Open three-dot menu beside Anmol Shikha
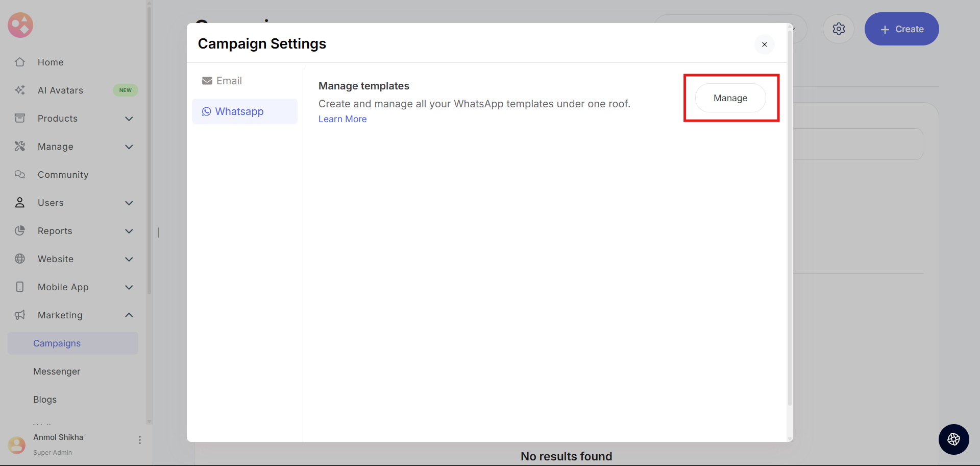 click(140, 440)
